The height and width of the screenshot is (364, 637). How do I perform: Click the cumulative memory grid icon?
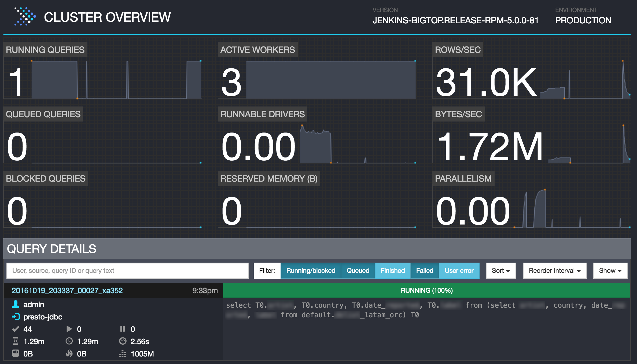pyautogui.click(x=123, y=354)
